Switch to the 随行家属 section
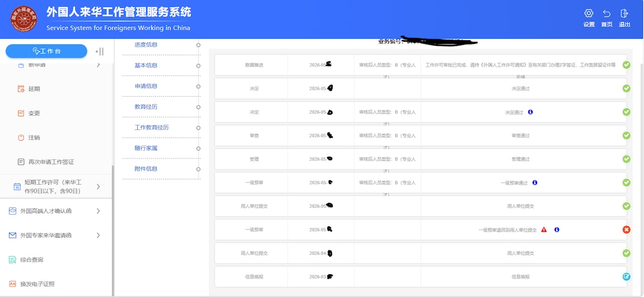 (146, 148)
